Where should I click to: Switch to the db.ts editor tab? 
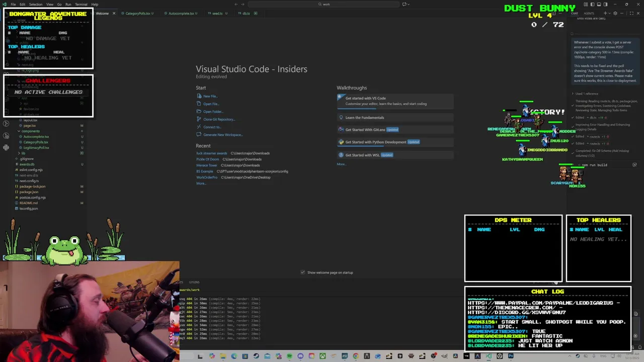click(246, 14)
